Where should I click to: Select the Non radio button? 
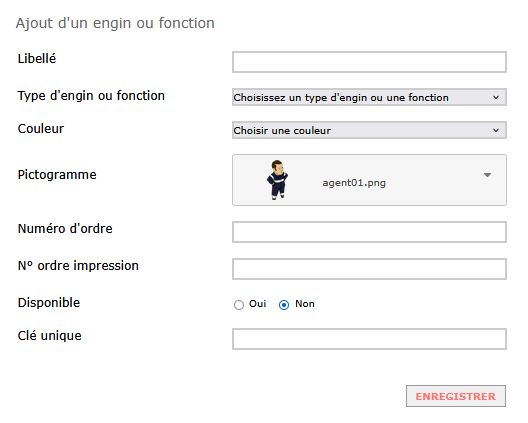[x=284, y=305]
